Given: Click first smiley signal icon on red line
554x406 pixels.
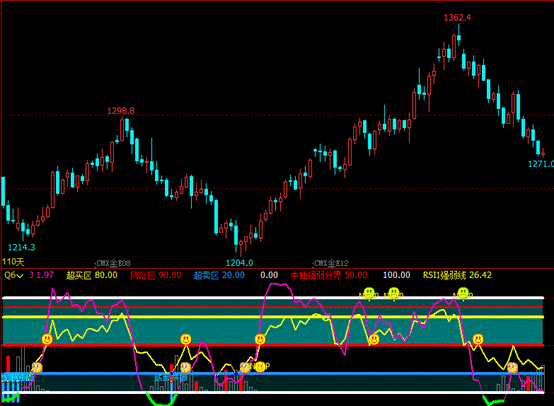Looking at the screenshot, I should pyautogui.click(x=47, y=339).
